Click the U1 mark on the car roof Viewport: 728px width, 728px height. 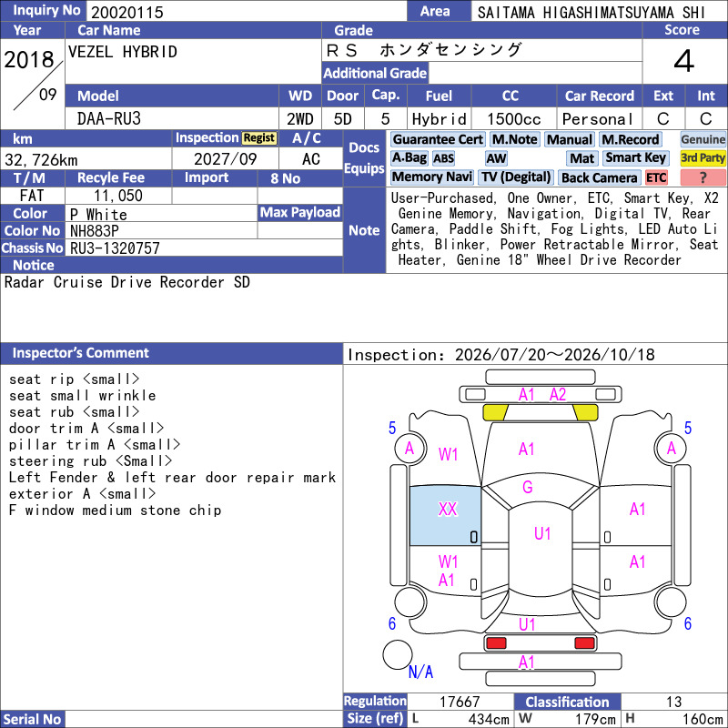click(x=542, y=533)
